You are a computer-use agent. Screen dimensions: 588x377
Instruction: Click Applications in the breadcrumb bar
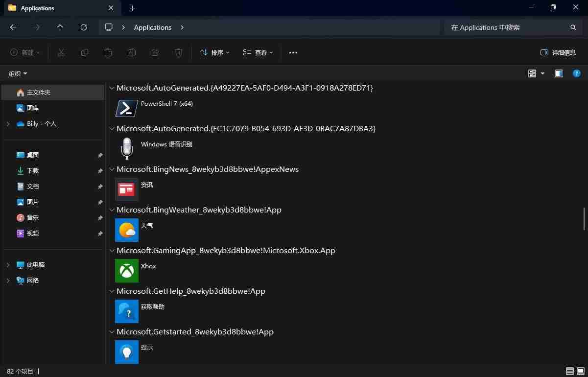click(x=152, y=27)
